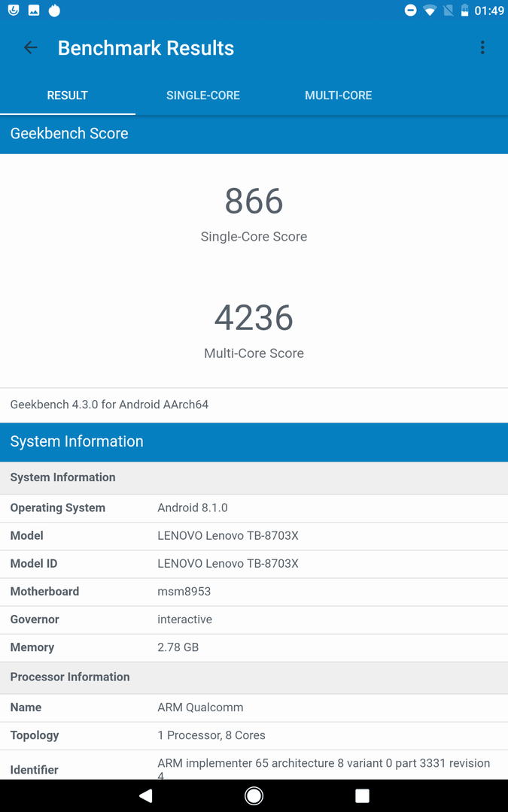Tap the Wi-Fi status icon
The width and height of the screenshot is (508, 812).
tap(430, 11)
